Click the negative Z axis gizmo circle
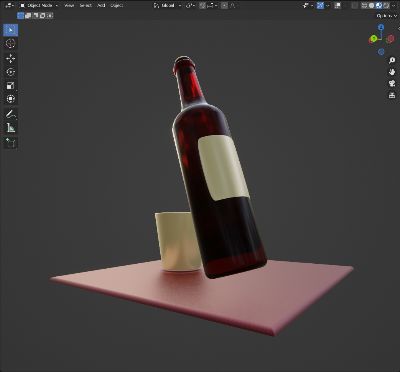Image resolution: width=400 pixels, height=372 pixels. tap(381, 52)
